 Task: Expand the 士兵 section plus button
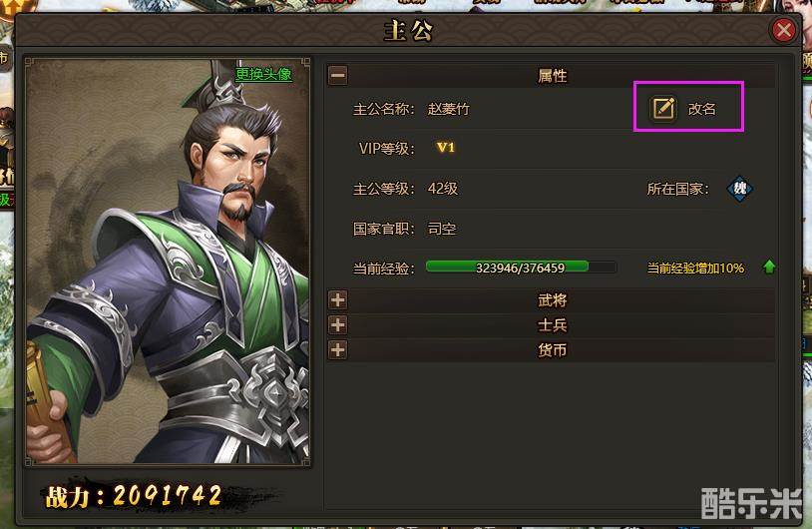click(337, 325)
